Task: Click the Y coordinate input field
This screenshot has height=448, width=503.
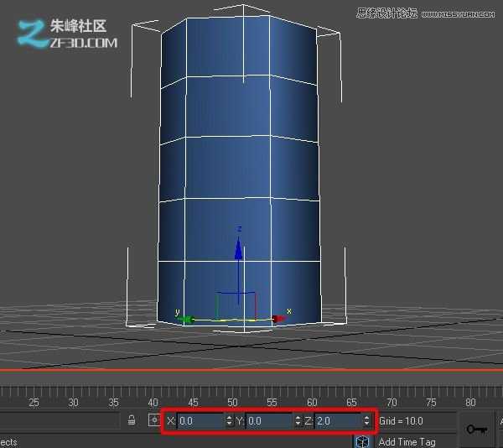Action: [x=269, y=420]
